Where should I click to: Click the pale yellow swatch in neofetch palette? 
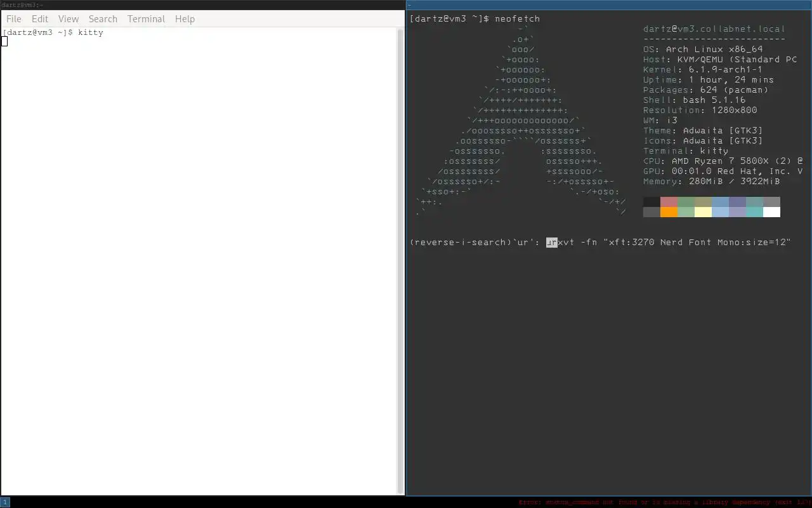click(703, 212)
